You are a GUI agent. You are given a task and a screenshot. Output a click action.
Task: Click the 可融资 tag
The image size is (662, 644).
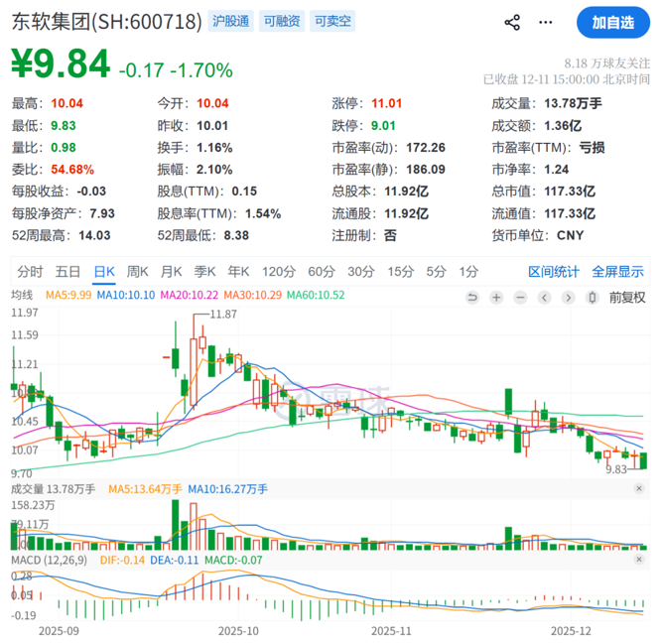pos(282,21)
